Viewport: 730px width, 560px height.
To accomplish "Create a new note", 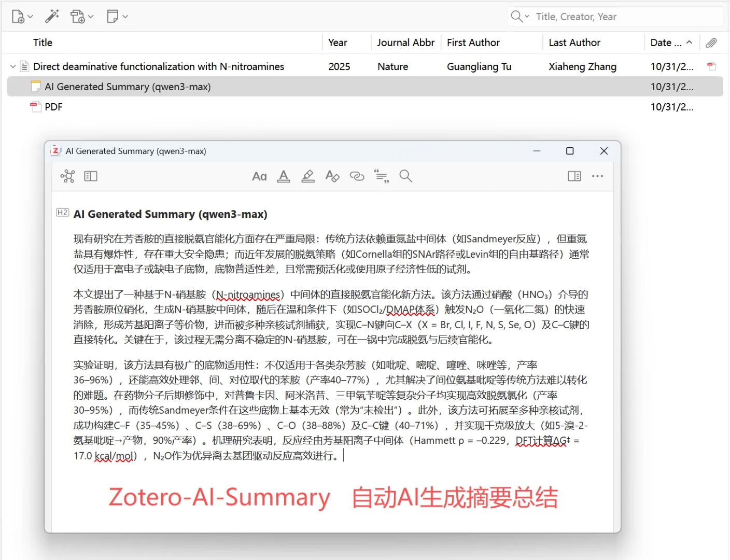I will click(x=111, y=16).
